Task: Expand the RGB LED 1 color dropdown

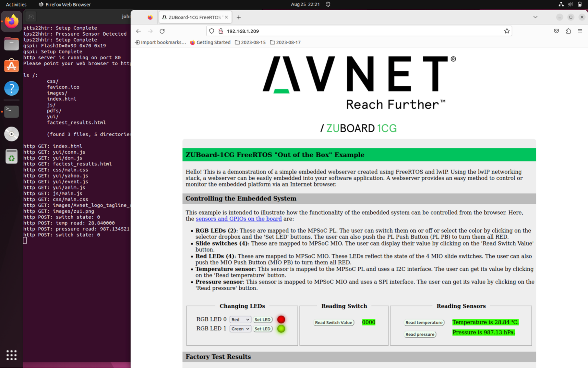Action: [x=240, y=329]
